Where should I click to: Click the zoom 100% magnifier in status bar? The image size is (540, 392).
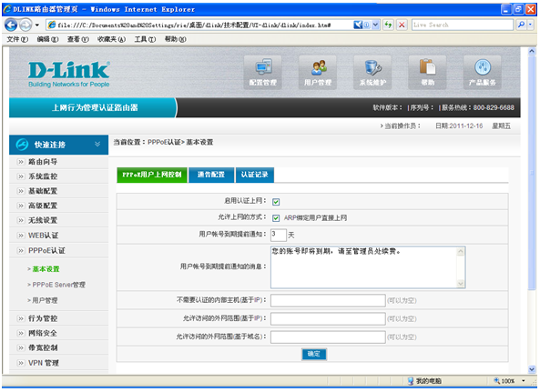point(496,381)
